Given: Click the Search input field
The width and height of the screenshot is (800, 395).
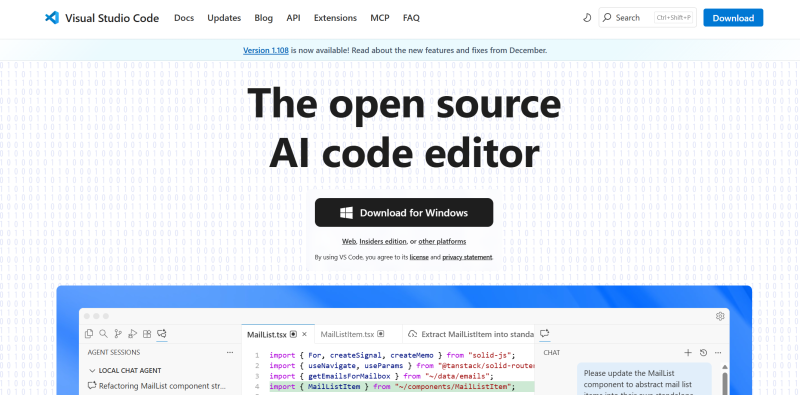Looking at the screenshot, I should (x=647, y=18).
